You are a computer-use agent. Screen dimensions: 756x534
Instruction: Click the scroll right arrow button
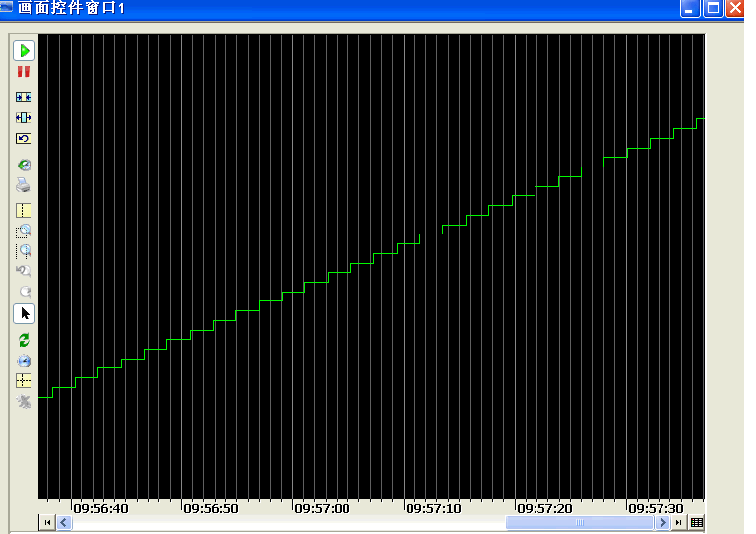[662, 522]
